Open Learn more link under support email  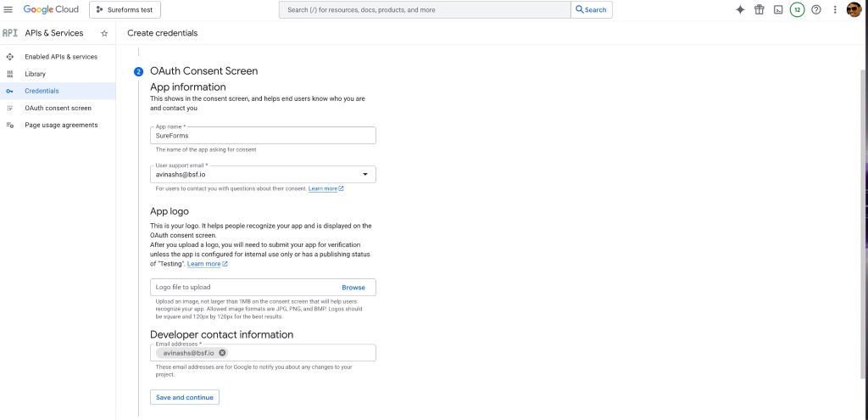click(326, 189)
